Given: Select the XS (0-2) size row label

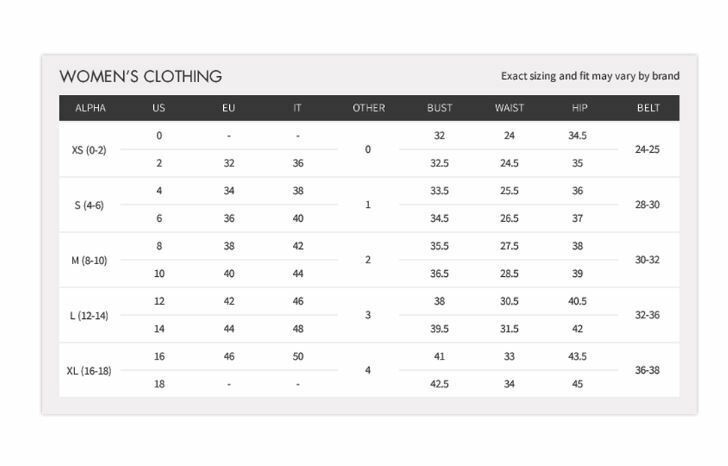Looking at the screenshot, I should [89, 150].
